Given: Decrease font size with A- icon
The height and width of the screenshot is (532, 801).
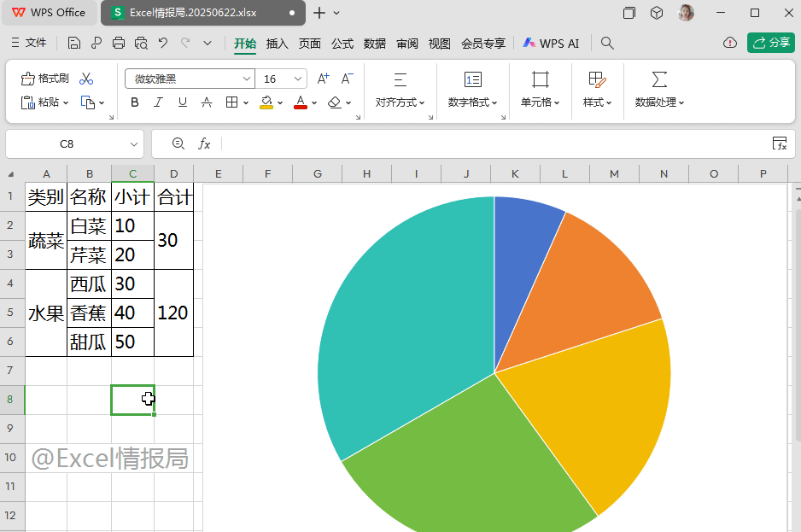Looking at the screenshot, I should (x=348, y=79).
